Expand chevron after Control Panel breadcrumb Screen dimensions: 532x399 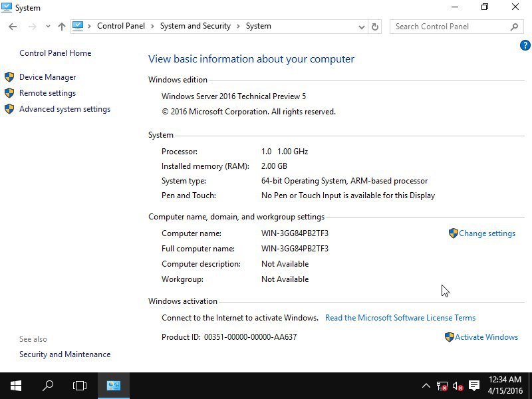153,27
